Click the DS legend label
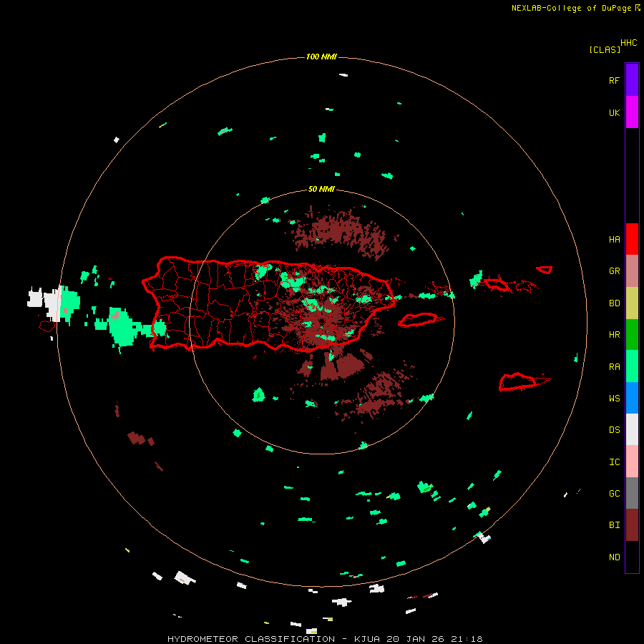 (614, 430)
